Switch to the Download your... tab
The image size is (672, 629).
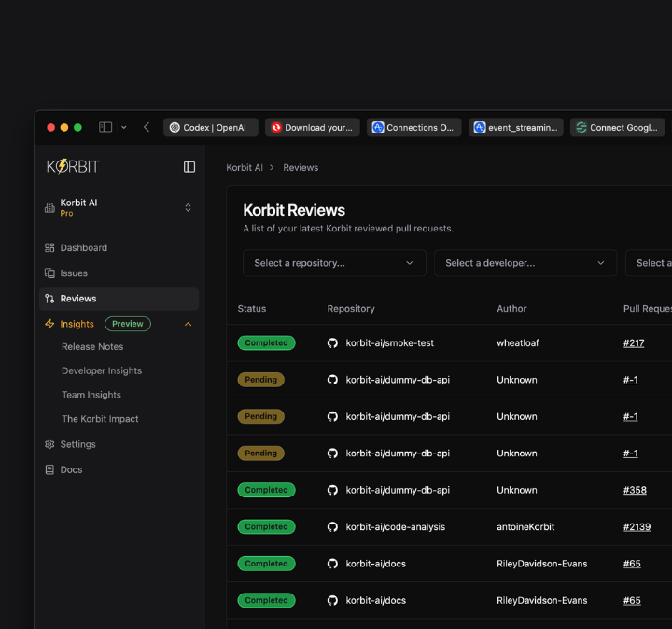pyautogui.click(x=312, y=127)
